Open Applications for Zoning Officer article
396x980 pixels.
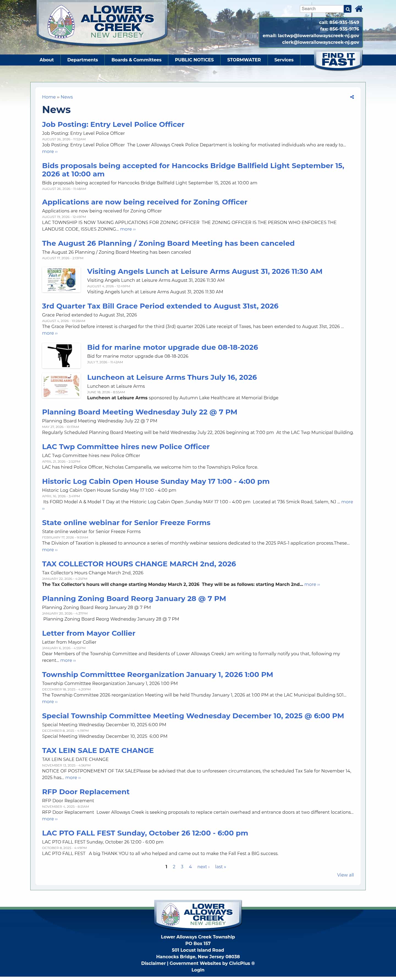(145, 202)
